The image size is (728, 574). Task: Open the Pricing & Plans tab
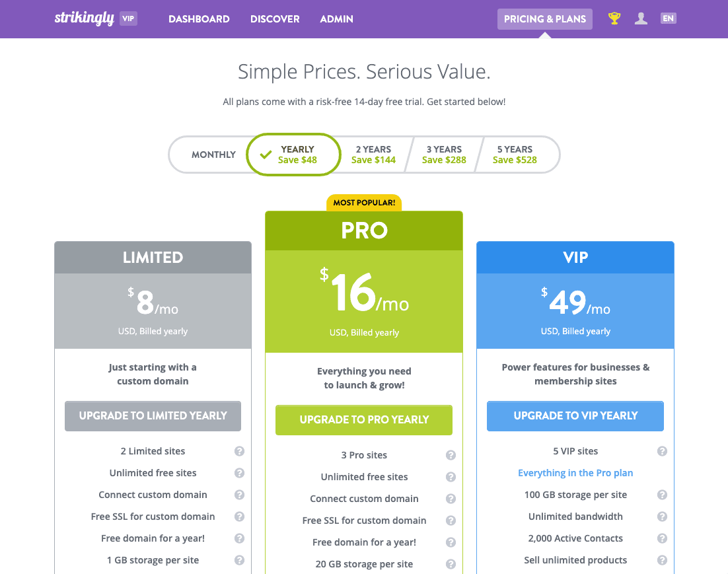pos(545,19)
